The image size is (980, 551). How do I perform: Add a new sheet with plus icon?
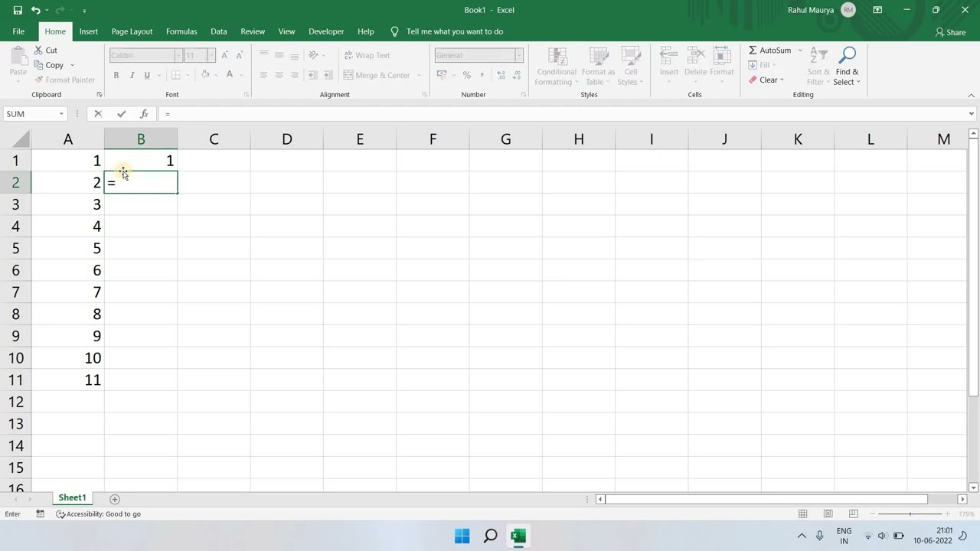pyautogui.click(x=115, y=499)
